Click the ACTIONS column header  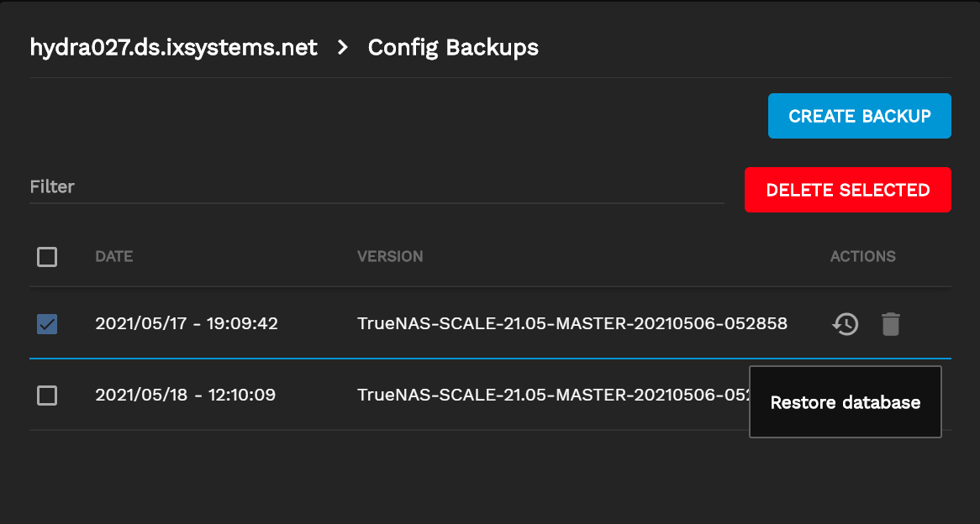(862, 257)
